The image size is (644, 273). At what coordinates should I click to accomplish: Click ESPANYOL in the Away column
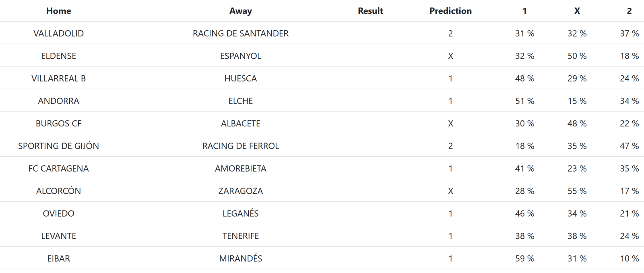click(240, 56)
